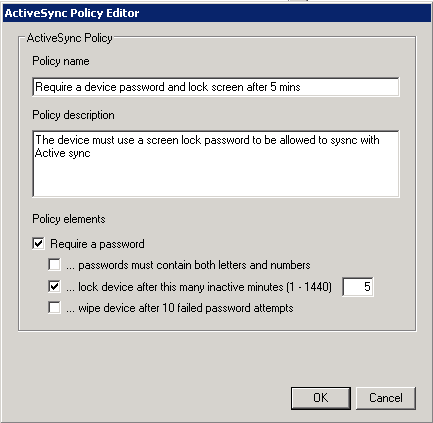This screenshot has width=433, height=423.
Task: Enable passwords must contain letters and numbers
Action: coord(54,265)
